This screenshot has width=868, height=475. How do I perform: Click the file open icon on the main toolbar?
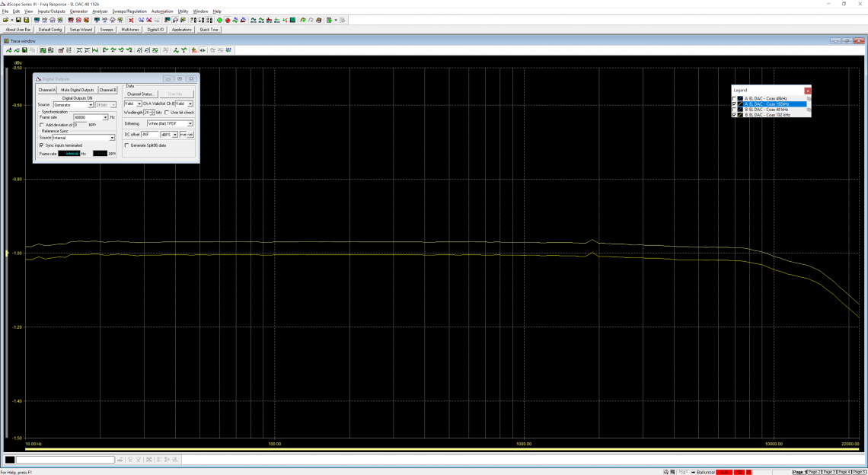pos(7,21)
